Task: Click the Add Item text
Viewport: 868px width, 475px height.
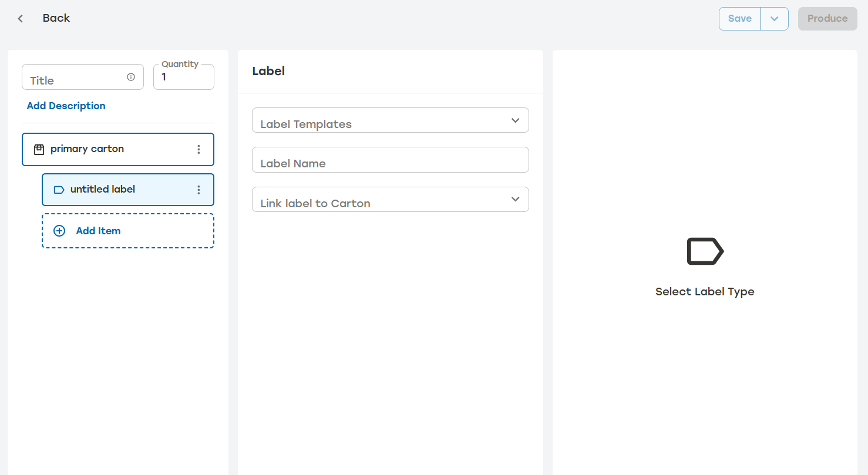Action: (x=98, y=231)
